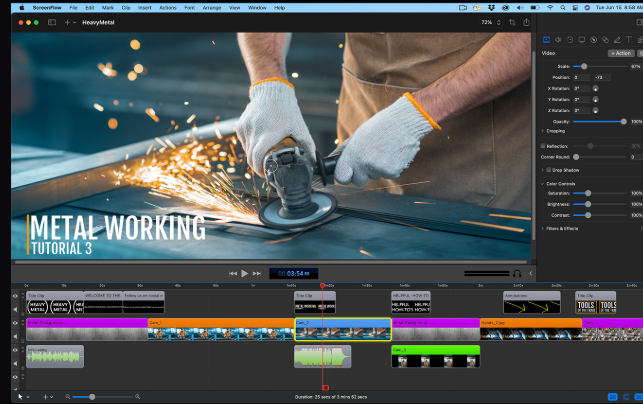Click the share/export icon above the canvas
Image resolution: width=643 pixels, height=404 pixels.
pyautogui.click(x=526, y=21)
